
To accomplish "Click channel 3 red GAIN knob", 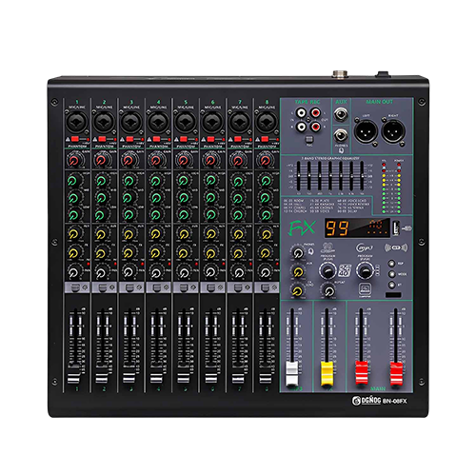I will 129,160.
